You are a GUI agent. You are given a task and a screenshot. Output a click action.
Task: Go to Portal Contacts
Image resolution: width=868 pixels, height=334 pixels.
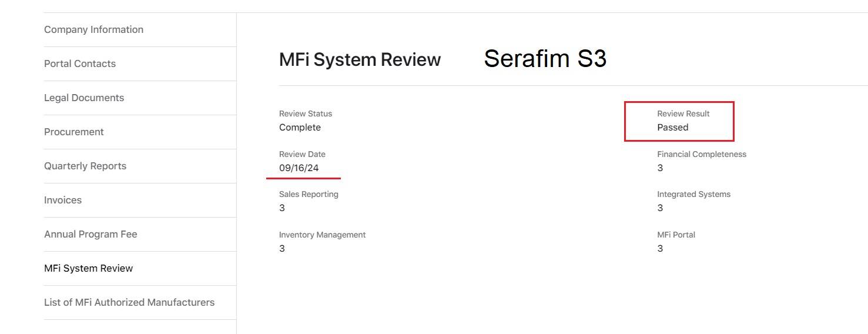click(80, 64)
